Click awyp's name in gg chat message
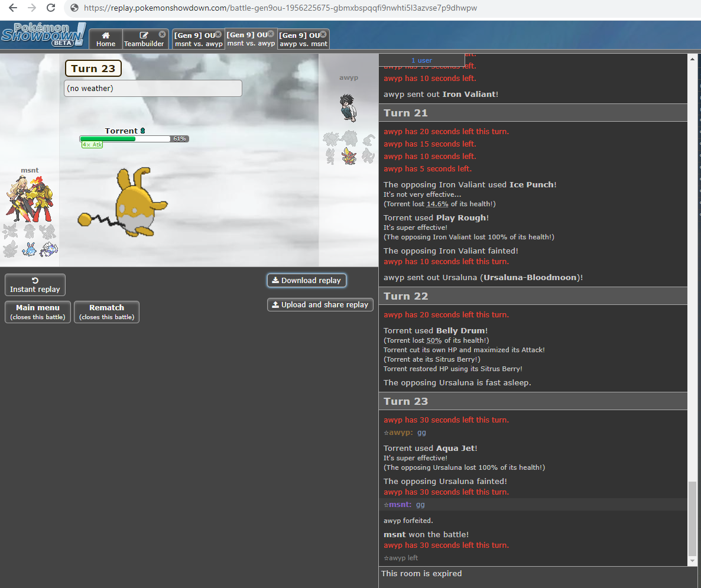This screenshot has width=701, height=588. pyautogui.click(x=401, y=433)
